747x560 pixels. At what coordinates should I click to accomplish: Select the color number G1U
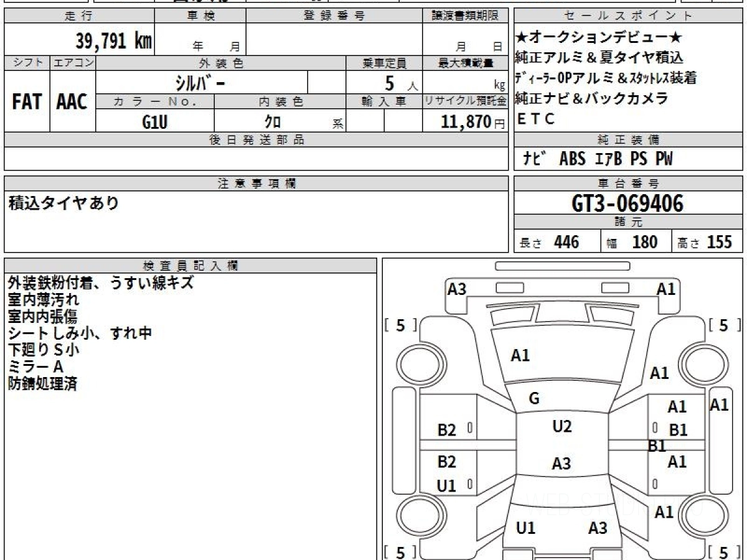coord(155,122)
